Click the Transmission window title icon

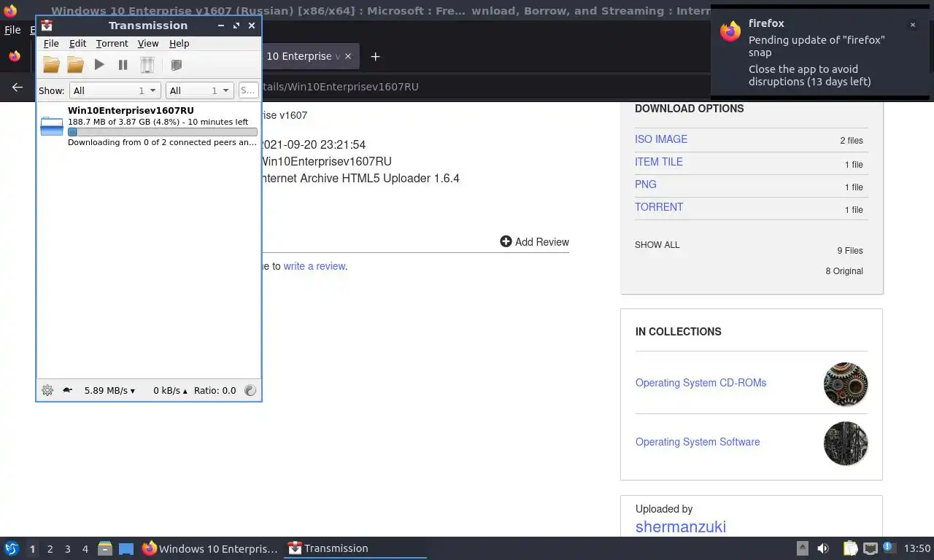[47, 26]
